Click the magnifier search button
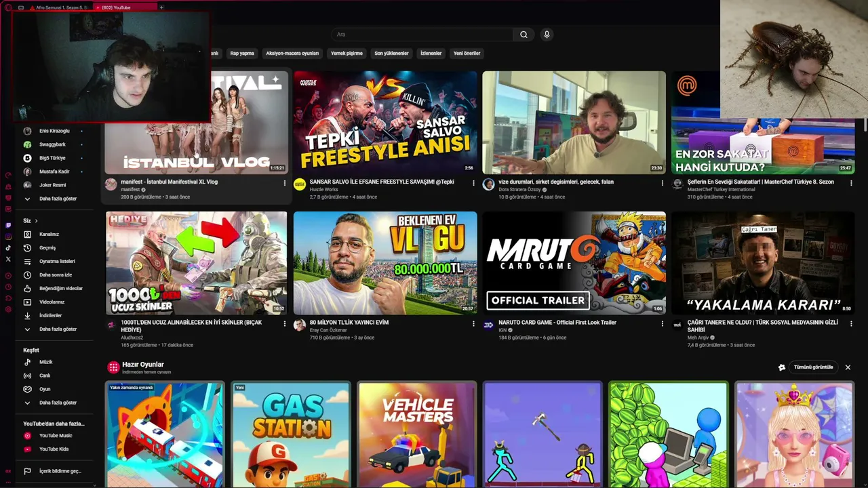Viewport: 868px width, 488px height. [524, 35]
